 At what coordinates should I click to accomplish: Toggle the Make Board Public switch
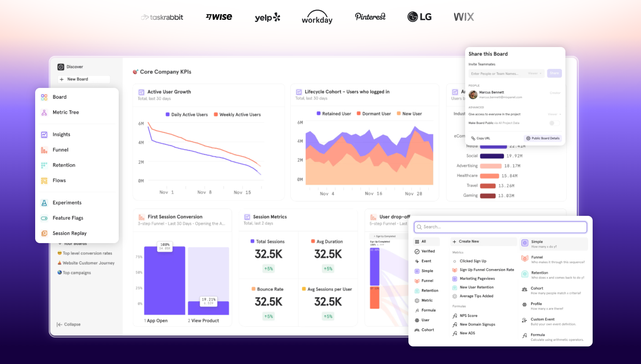[554, 123]
